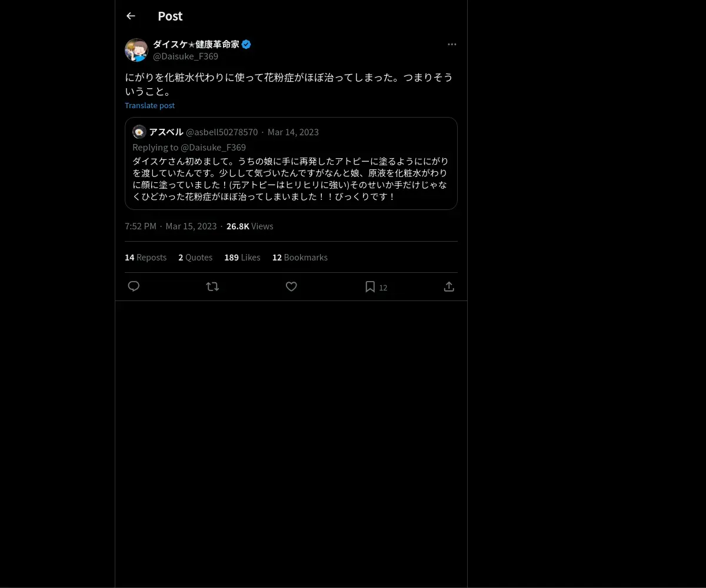The image size is (706, 588).
Task: Click the reply speech bubble icon
Action: click(x=134, y=286)
